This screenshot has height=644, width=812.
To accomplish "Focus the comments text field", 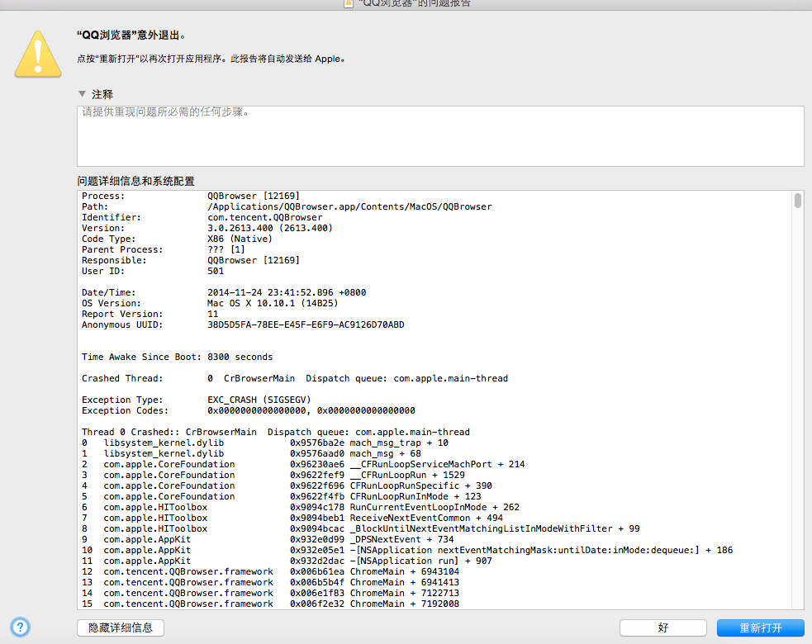I will (x=440, y=136).
